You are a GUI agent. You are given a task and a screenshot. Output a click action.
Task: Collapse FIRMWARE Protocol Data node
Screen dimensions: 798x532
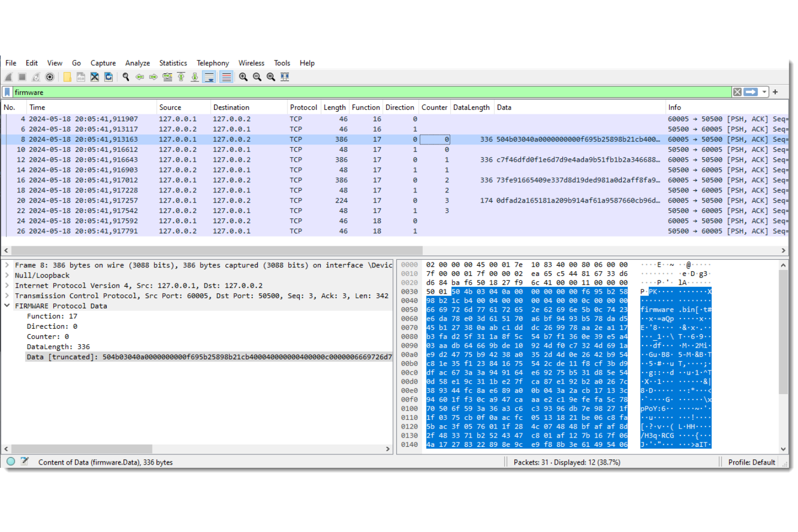point(7,306)
